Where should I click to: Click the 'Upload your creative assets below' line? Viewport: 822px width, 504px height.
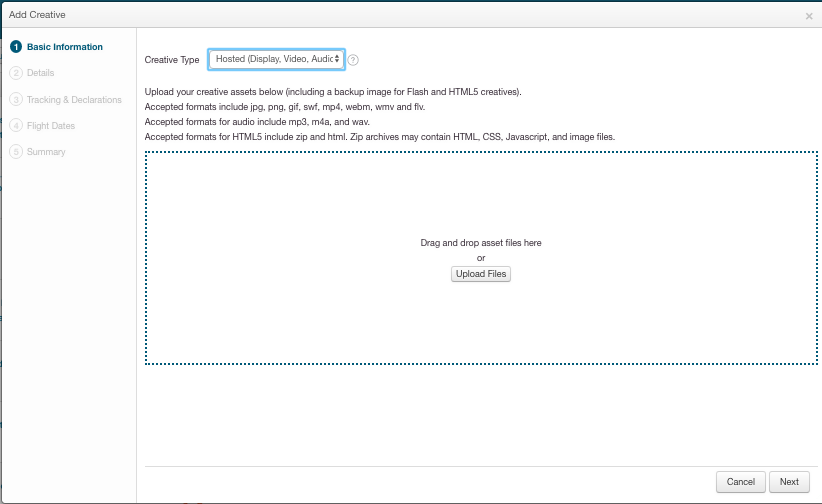pos(333,92)
